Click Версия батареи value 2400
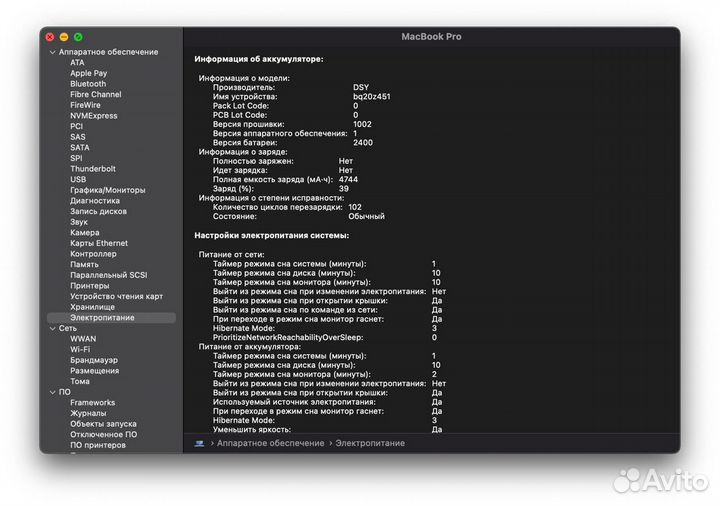The width and height of the screenshot is (720, 506). [363, 143]
